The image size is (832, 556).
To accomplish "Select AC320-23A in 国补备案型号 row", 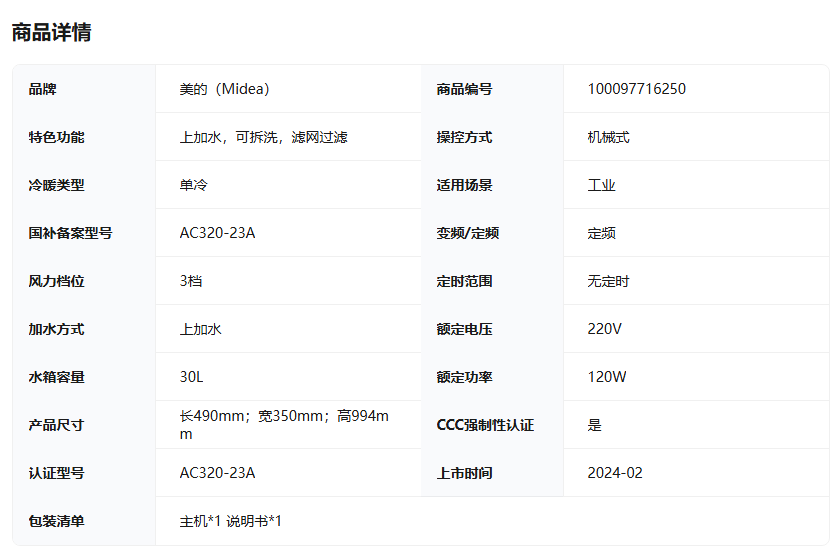I will tap(217, 233).
